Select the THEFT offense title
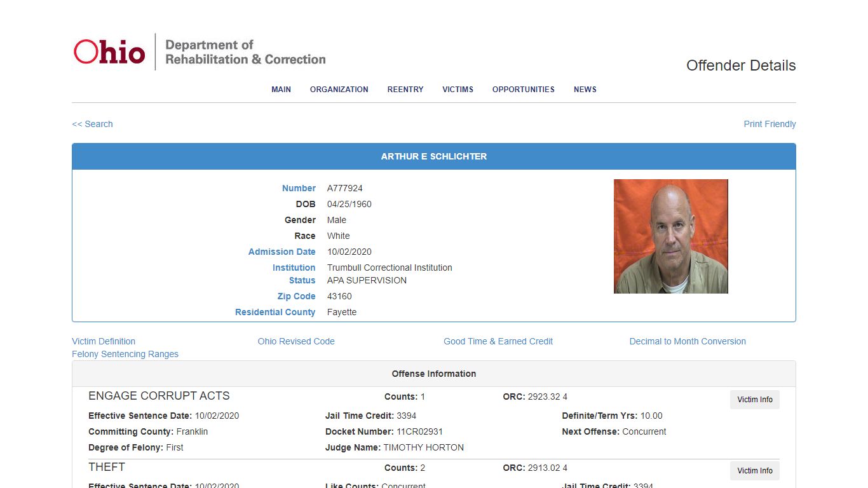This screenshot has width=868, height=488. point(107,467)
